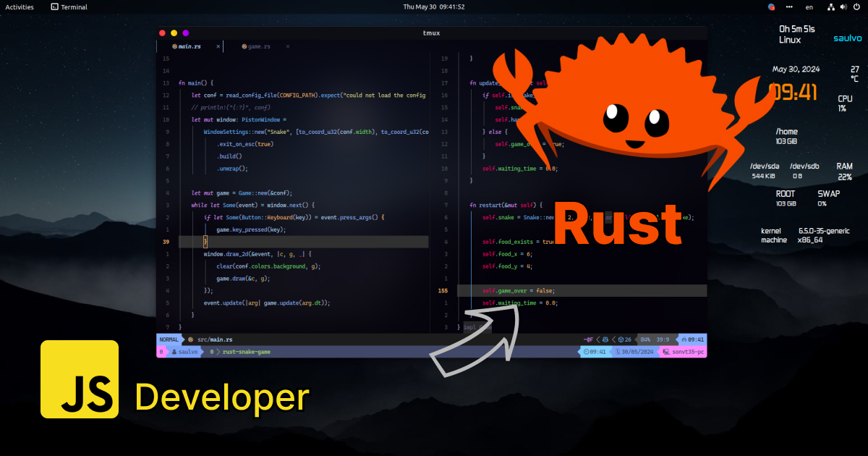This screenshot has width=868, height=456.
Task: Click the clock icon in the vim statusline
Action: point(684,339)
